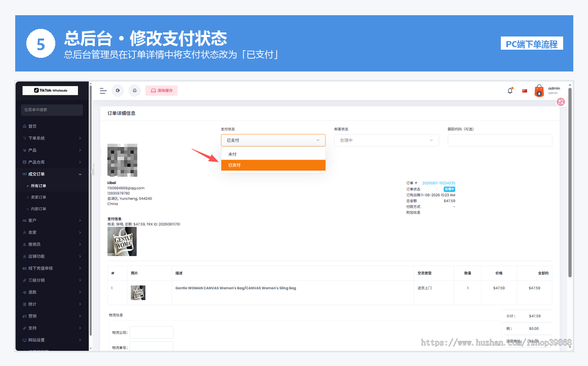Open 内部订单 submenu item
588x366 pixels.
coord(38,209)
